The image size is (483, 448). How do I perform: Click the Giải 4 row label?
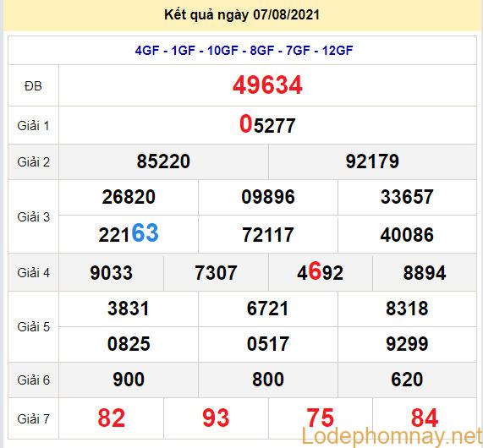point(33,272)
